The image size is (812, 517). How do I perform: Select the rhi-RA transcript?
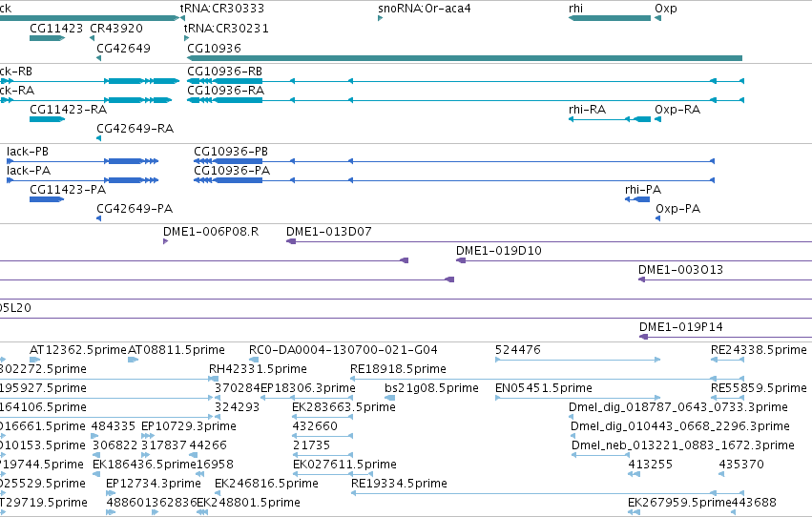pos(610,119)
